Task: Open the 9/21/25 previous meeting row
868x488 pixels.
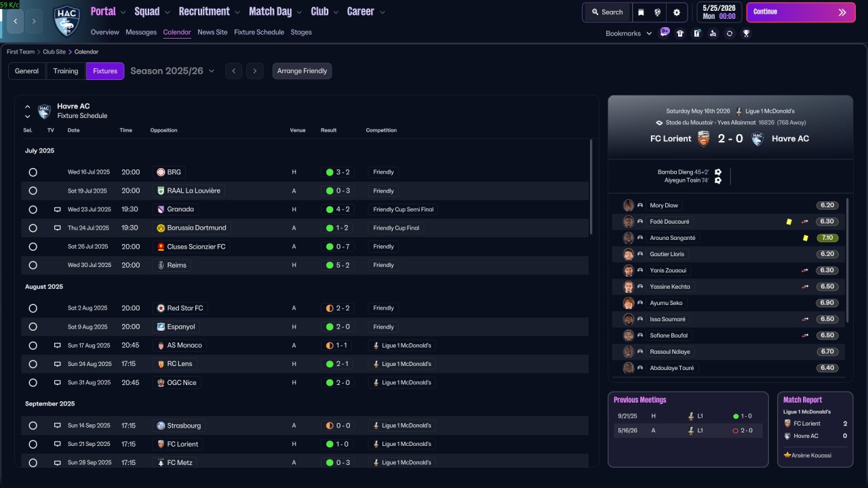Action: [688, 416]
